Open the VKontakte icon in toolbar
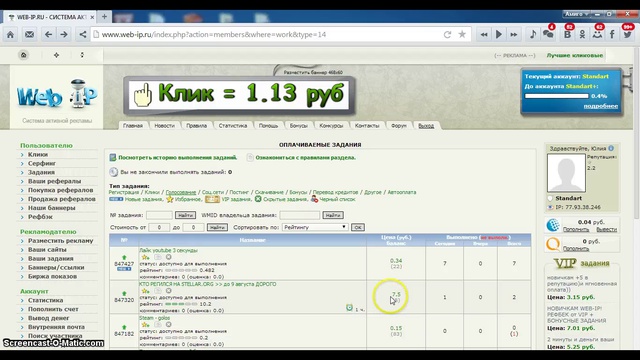The width and height of the screenshot is (640, 360). coord(567,34)
